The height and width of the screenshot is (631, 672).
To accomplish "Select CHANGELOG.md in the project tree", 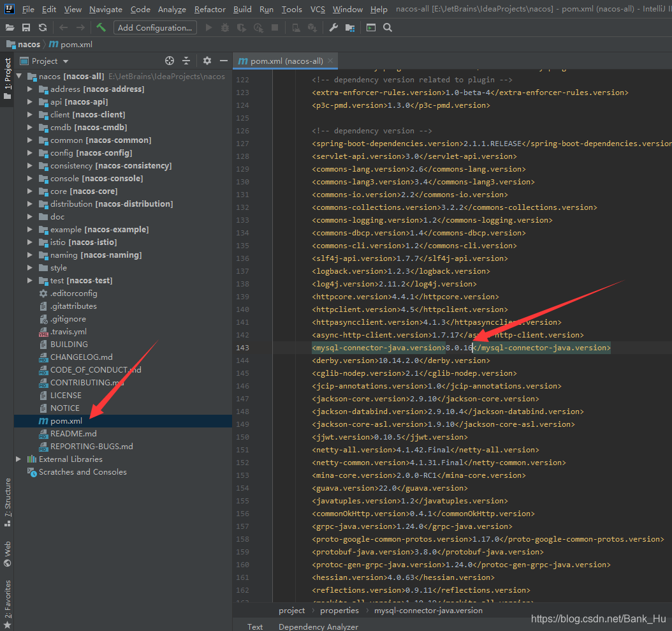I will click(x=82, y=357).
